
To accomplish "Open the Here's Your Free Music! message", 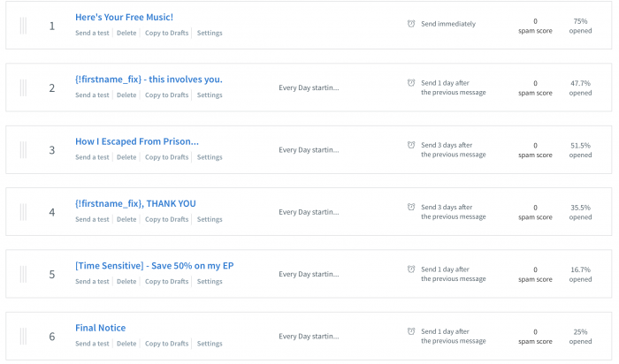I will click(x=124, y=18).
